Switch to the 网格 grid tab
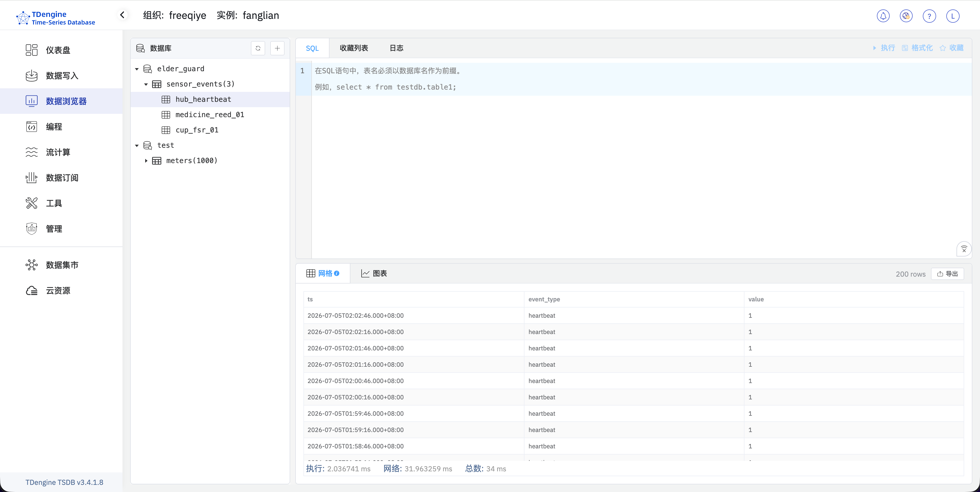The image size is (980, 492). point(323,273)
